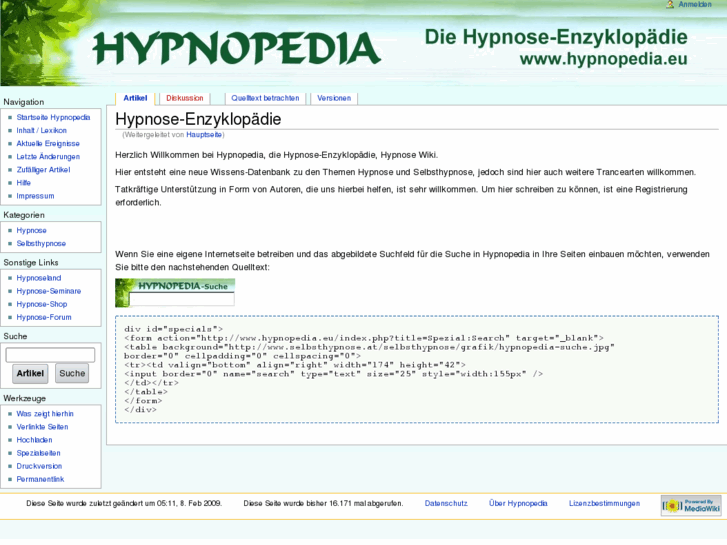
Task: Click the HYPNOPEDIA-Suche sample image
Action: click(x=175, y=293)
